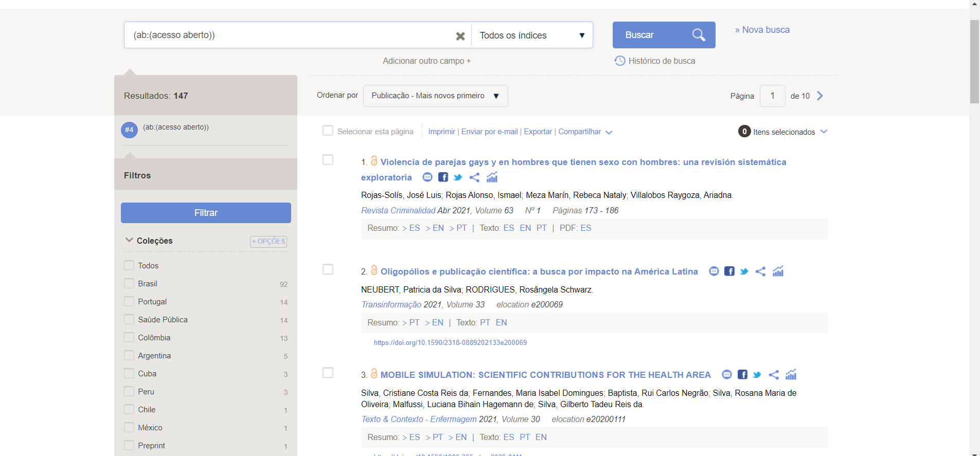
Task: Click Exportar in the results toolbar
Action: tap(538, 132)
